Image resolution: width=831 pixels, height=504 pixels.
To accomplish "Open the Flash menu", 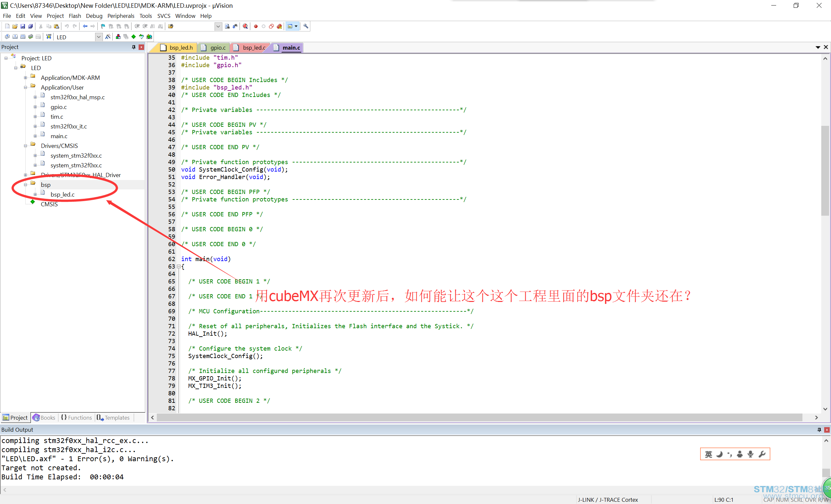I will 75,16.
